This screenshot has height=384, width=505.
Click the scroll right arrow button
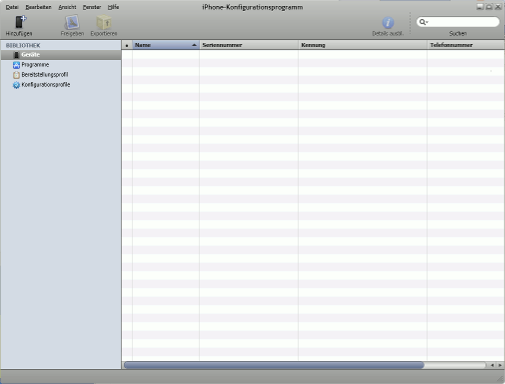click(x=500, y=365)
